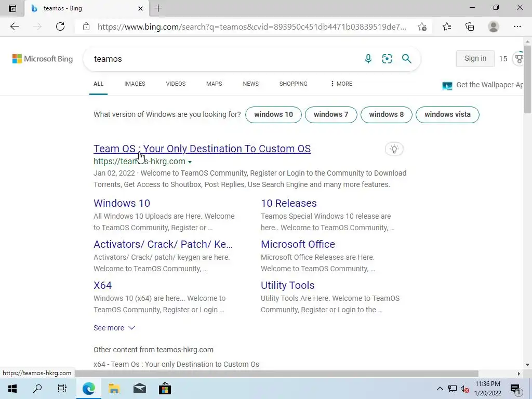The width and height of the screenshot is (532, 399).
Task: Click the Sign in button
Action: pyautogui.click(x=475, y=59)
